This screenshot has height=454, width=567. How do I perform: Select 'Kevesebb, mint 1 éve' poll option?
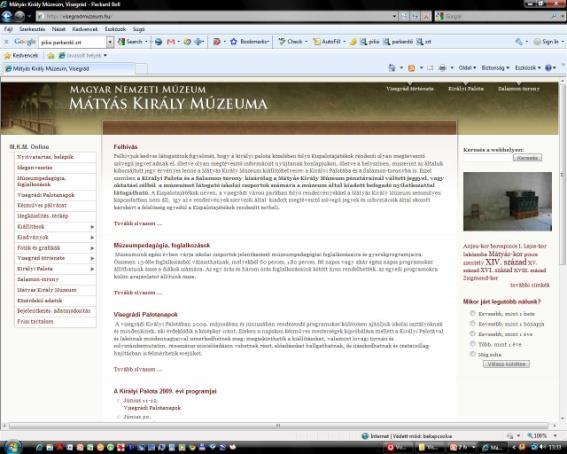pos(472,334)
